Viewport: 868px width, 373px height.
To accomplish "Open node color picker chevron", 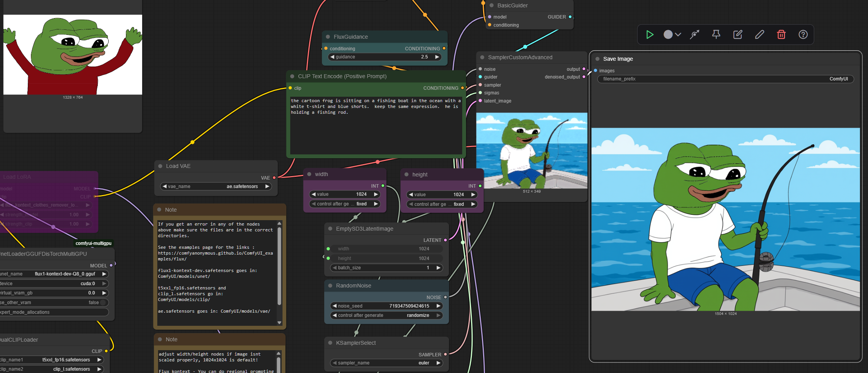I will pyautogui.click(x=678, y=34).
